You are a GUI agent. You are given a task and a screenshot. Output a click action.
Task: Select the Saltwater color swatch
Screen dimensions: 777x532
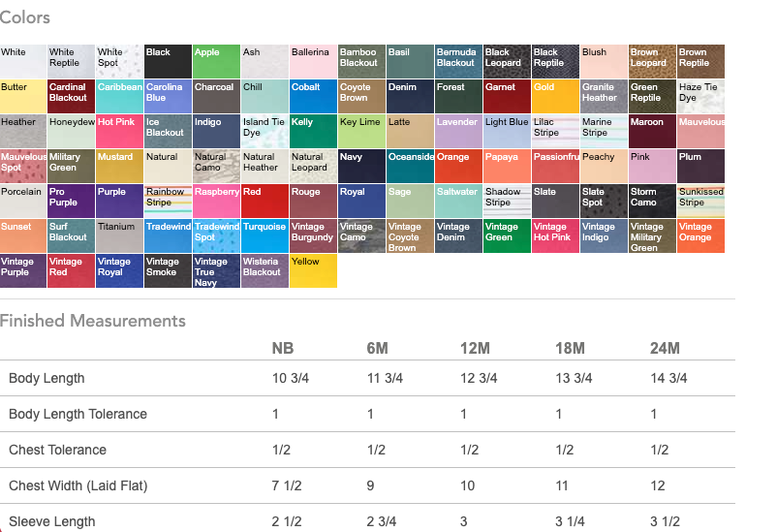[459, 202]
